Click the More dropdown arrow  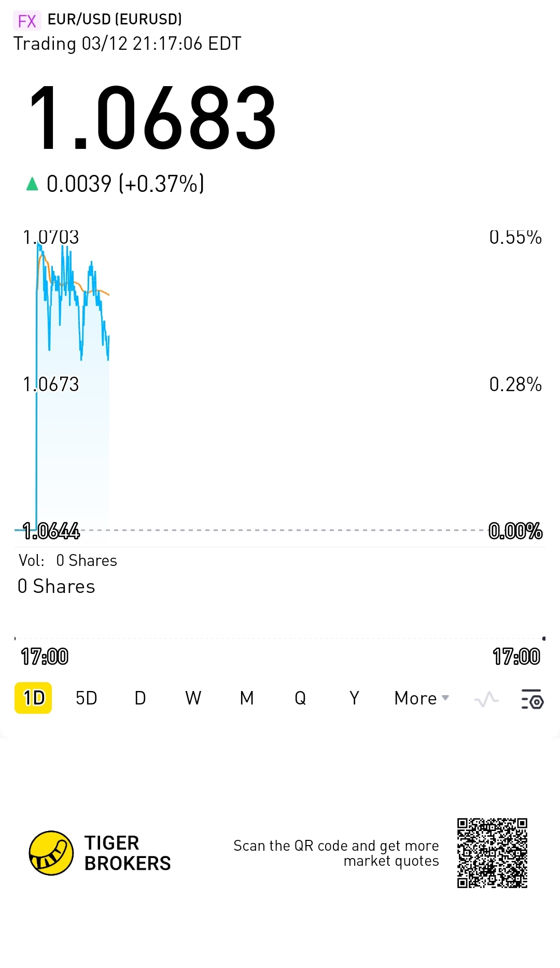445,698
